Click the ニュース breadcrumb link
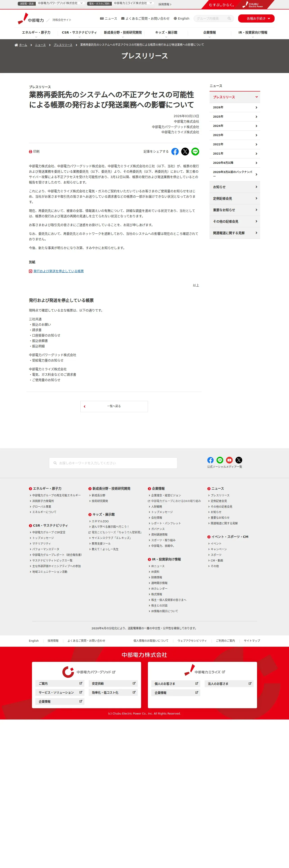This screenshot has width=289, height=868. (40, 45)
